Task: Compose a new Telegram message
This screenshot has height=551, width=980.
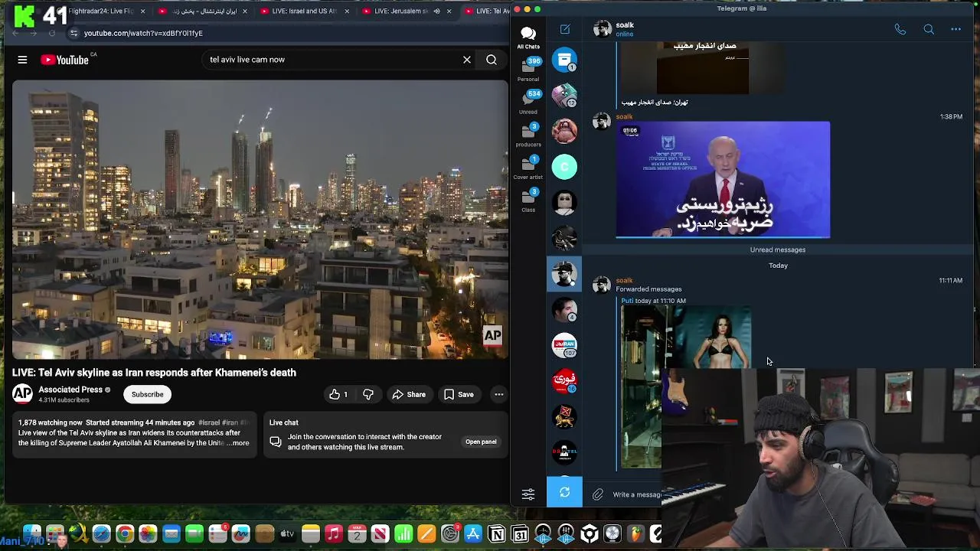Action: pyautogui.click(x=565, y=29)
